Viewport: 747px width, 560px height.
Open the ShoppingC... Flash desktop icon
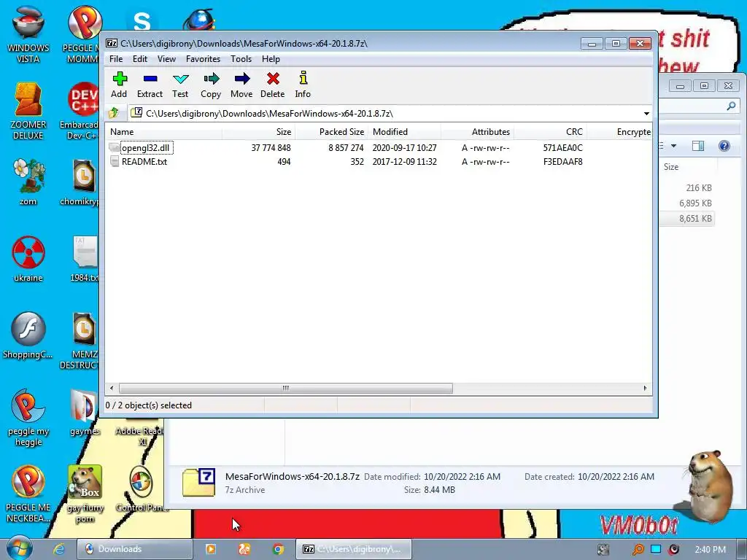[28, 335]
